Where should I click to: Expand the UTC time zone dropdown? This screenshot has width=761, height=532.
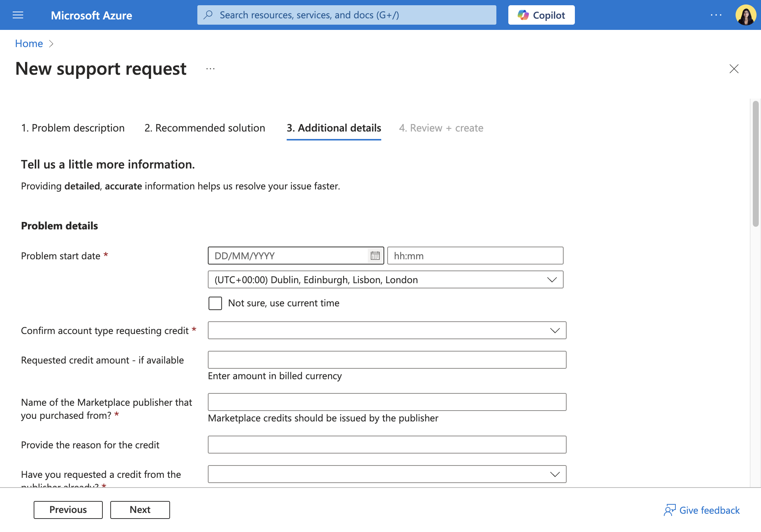tap(385, 279)
